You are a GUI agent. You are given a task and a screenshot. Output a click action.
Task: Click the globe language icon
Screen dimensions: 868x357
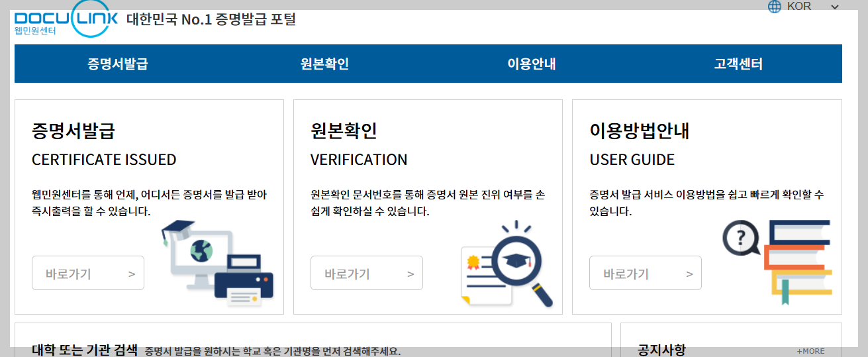[x=774, y=7]
